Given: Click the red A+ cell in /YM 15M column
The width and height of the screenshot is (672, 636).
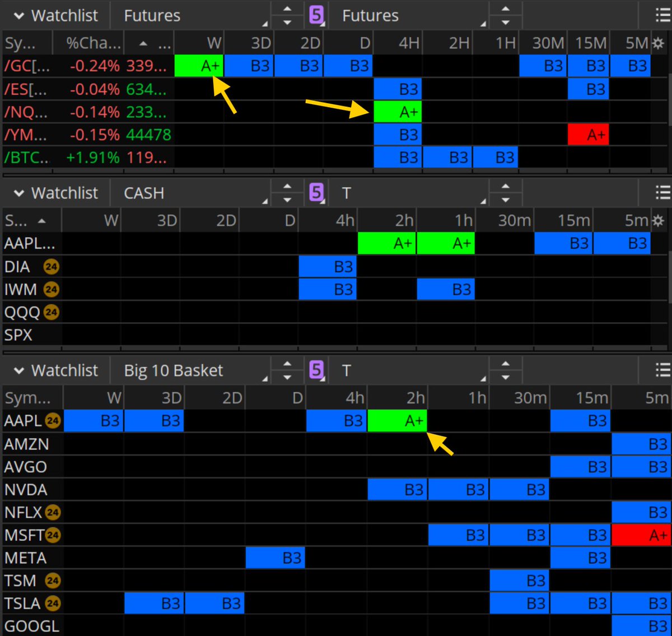Looking at the screenshot, I should pos(588,135).
